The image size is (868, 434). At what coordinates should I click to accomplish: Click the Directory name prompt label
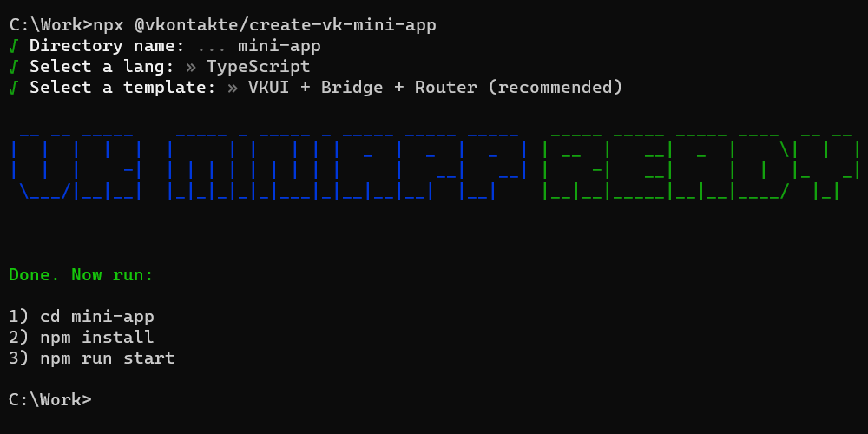click(x=107, y=46)
